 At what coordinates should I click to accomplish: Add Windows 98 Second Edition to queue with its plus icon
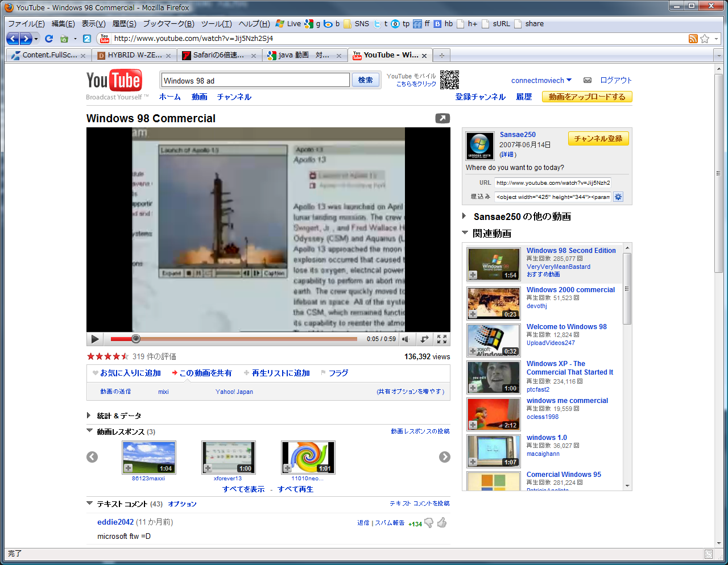(473, 276)
